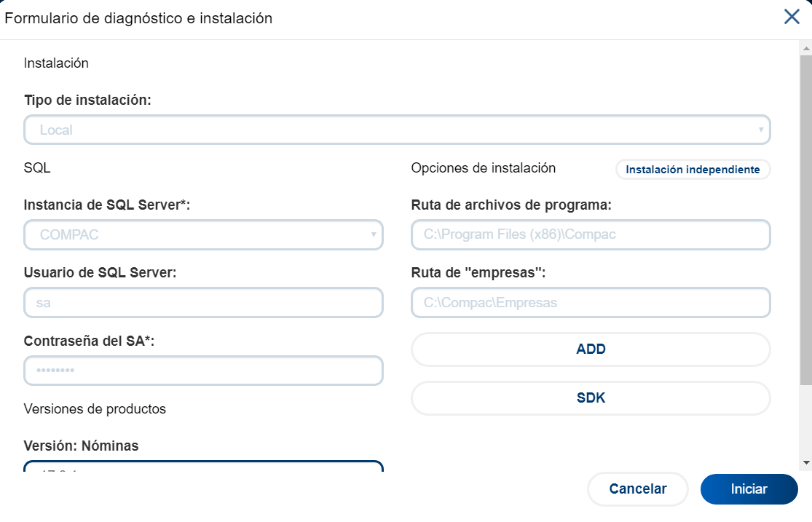Click the vertical scrollbar thumb
The height and width of the screenshot is (522, 812).
point(805,218)
